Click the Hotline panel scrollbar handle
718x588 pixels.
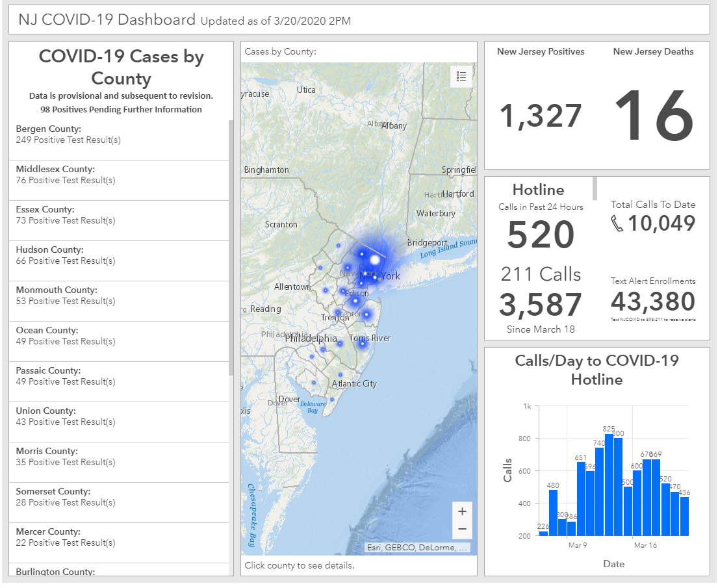click(x=595, y=188)
